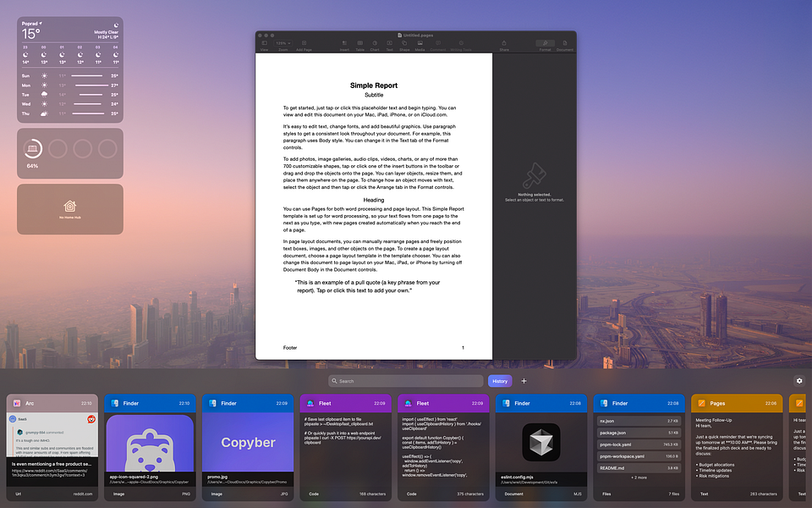Viewport: 812px width, 508px height.
Task: Click the promo.jpg filename
Action: pyautogui.click(x=217, y=477)
